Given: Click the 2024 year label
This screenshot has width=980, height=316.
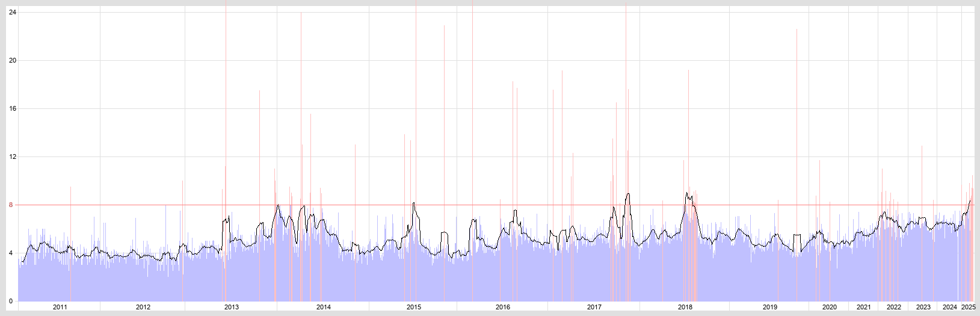Looking at the screenshot, I should 950,307.
